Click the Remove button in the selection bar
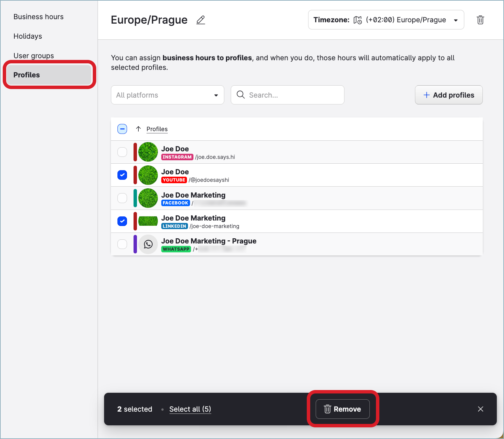Image resolution: width=504 pixels, height=439 pixels. pos(342,409)
